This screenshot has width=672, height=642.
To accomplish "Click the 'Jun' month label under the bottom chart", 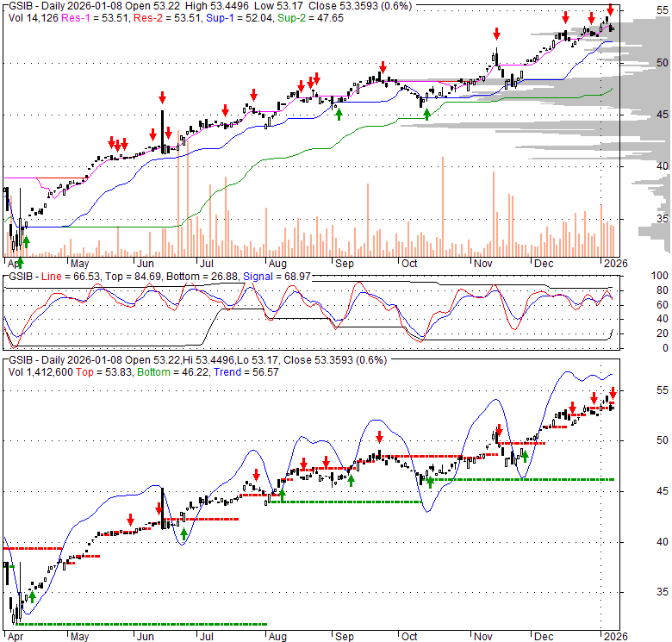I will click(146, 637).
